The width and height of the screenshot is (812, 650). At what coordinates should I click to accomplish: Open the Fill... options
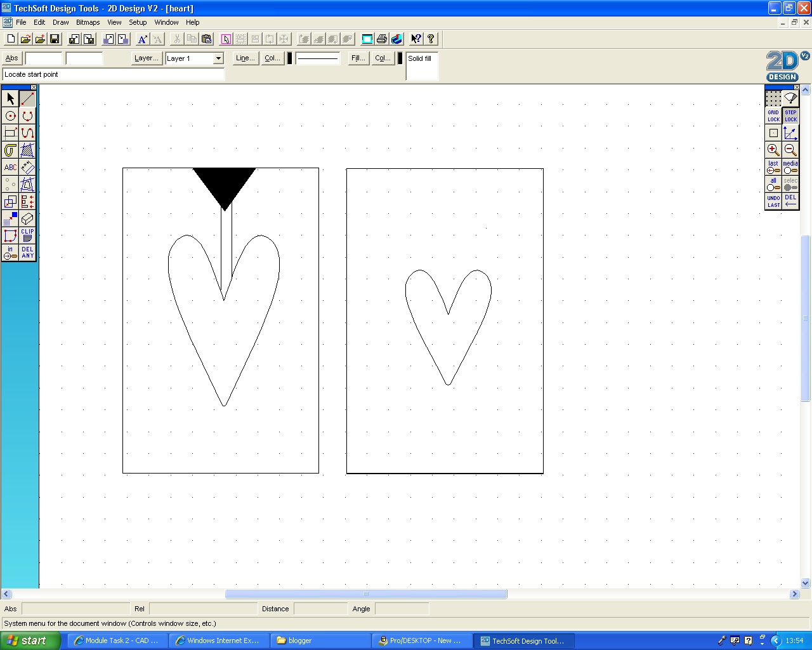(357, 58)
